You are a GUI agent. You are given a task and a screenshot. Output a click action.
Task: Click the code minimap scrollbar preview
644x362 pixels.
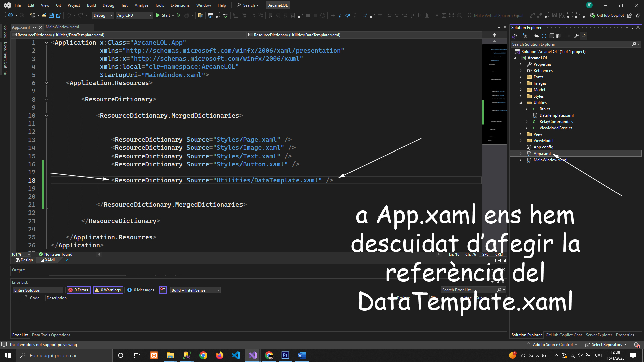[x=494, y=94]
